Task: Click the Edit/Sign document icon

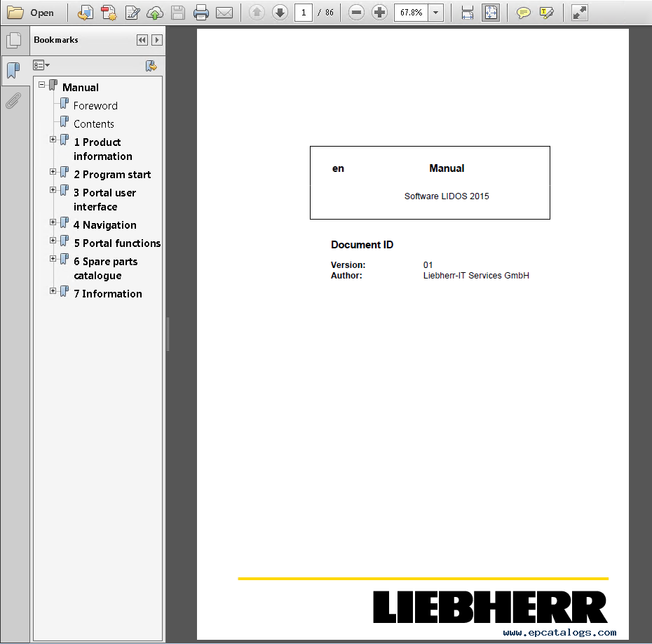Action: pos(133,13)
